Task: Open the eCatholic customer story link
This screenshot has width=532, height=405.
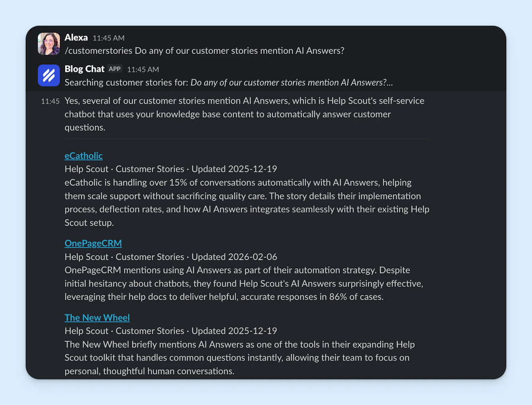Action: click(x=84, y=156)
